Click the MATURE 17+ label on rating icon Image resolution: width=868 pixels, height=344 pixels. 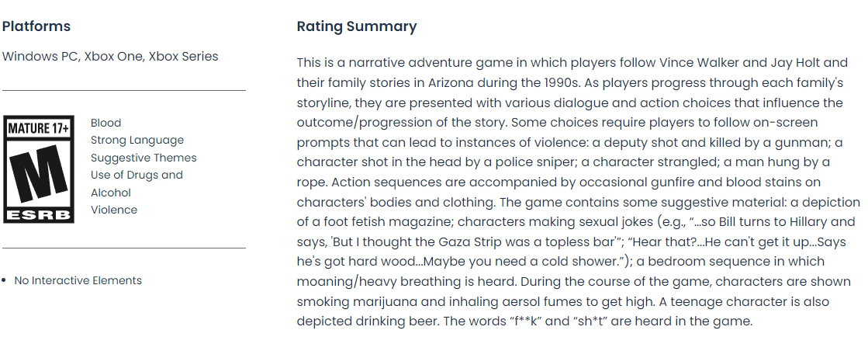[x=39, y=129]
